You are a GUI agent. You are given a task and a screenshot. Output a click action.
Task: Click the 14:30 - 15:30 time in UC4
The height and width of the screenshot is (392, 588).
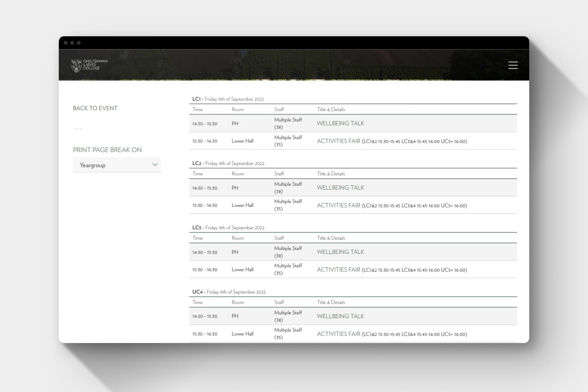click(205, 316)
